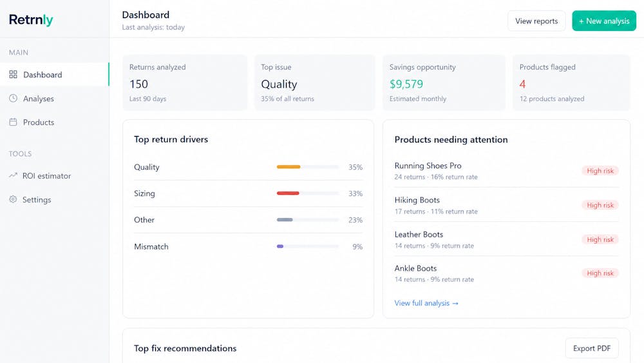Click the Leather Boots product
The image size is (644, 363).
419,234
